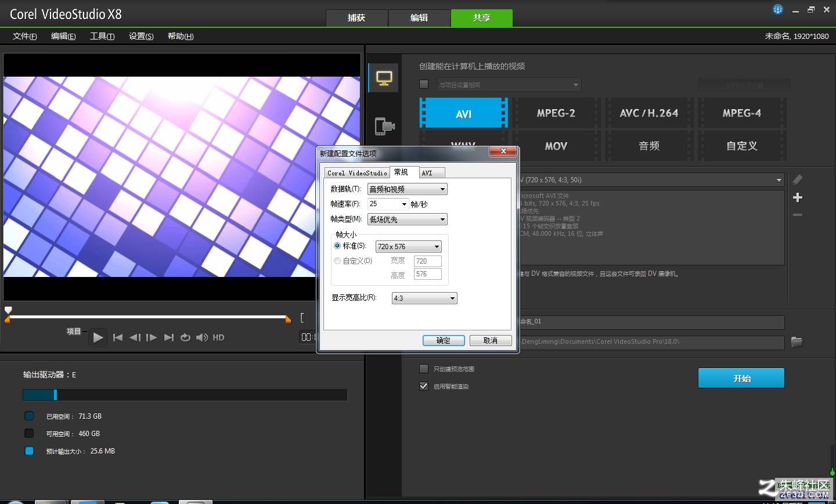
Task: Toggle the repeat loop icon
Action: (185, 337)
